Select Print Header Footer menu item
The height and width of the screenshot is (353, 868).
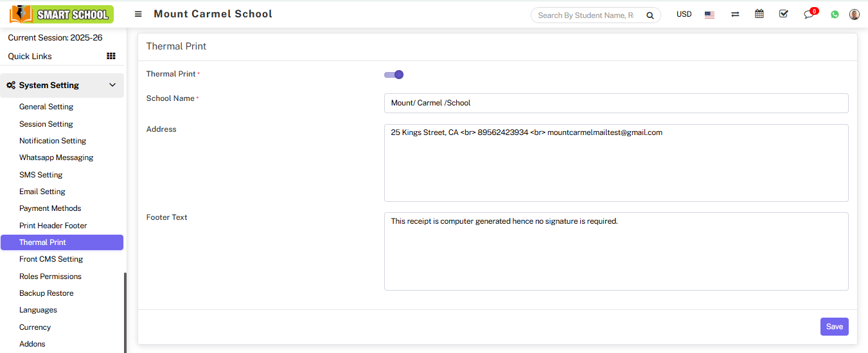(53, 226)
